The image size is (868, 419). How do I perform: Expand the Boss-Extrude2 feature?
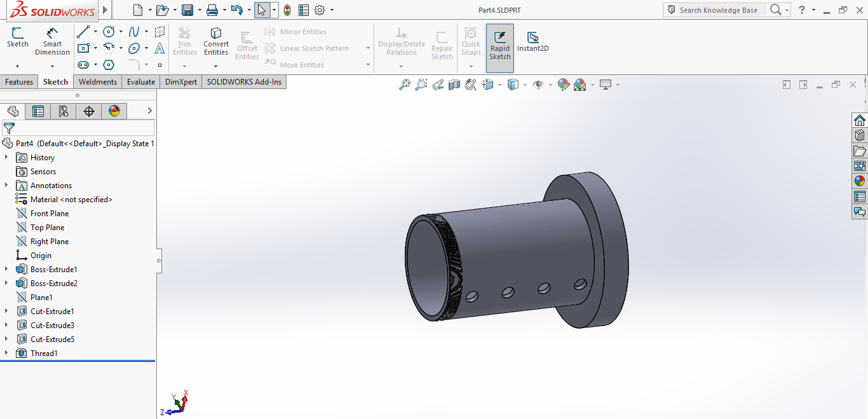(x=6, y=283)
